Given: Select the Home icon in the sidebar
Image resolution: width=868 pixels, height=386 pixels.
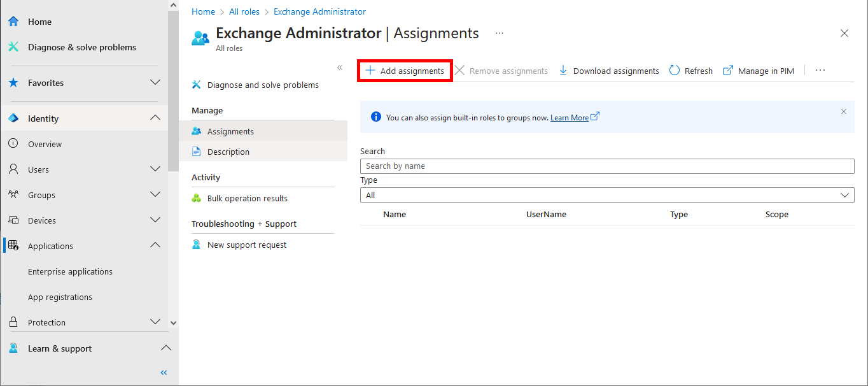Looking at the screenshot, I should (13, 21).
